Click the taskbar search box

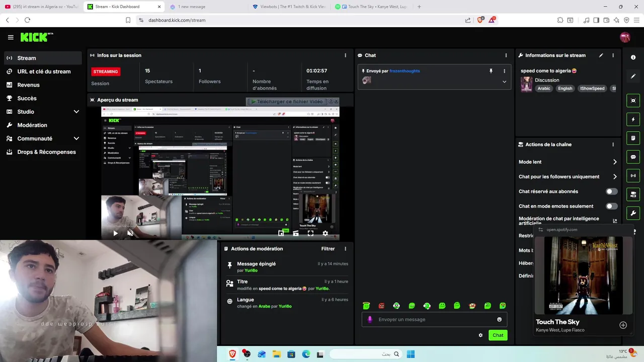(x=366, y=354)
